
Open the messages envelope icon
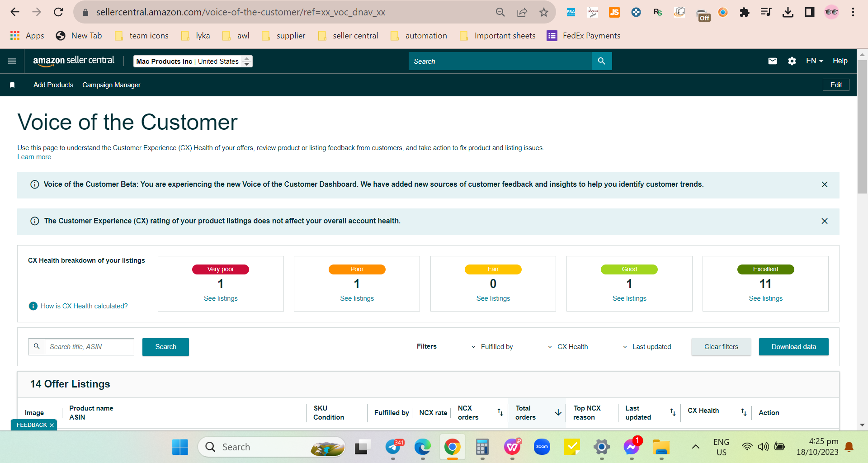(x=772, y=61)
